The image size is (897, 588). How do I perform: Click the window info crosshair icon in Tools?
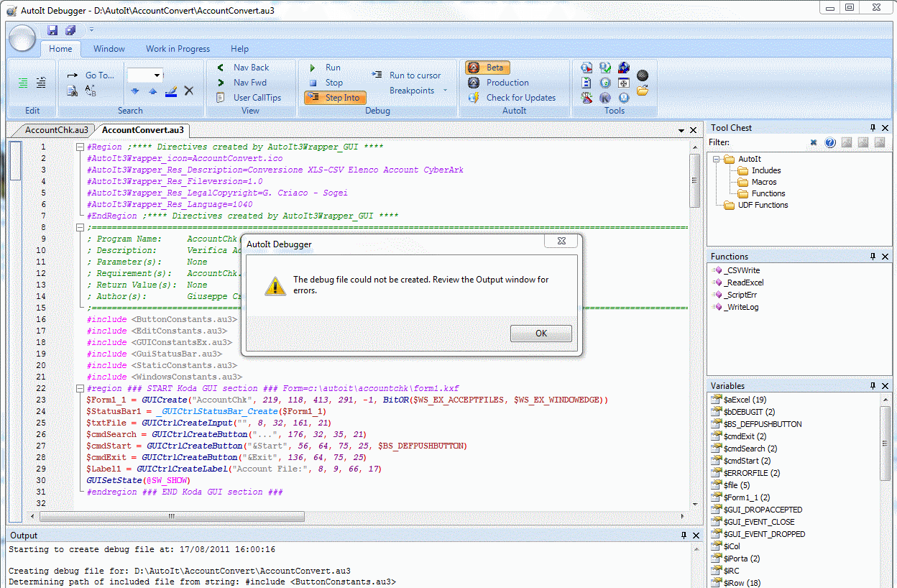624,83
